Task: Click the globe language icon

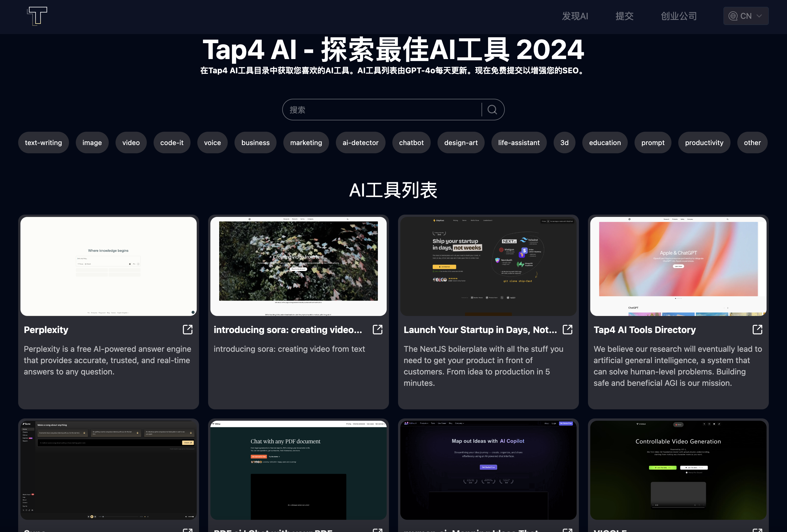Action: pos(733,16)
